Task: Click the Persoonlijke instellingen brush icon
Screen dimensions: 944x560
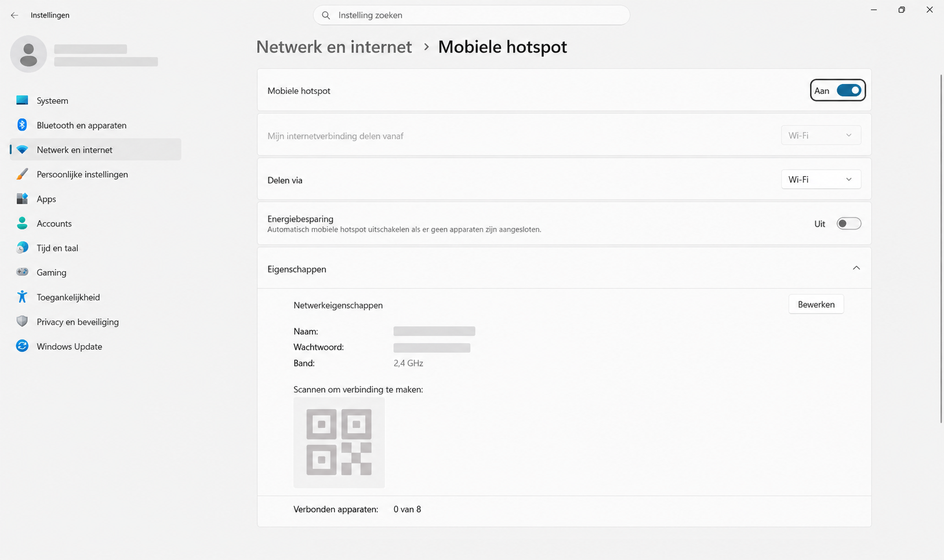Action: 22,174
